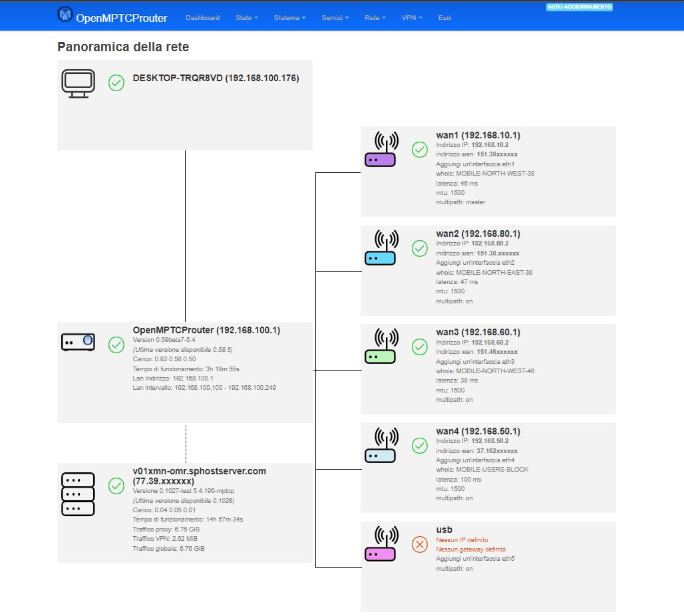The height and width of the screenshot is (616, 684).
Task: Click the green check status of OpenMPTCRouter 192.168.100.1
Action: [x=116, y=345]
